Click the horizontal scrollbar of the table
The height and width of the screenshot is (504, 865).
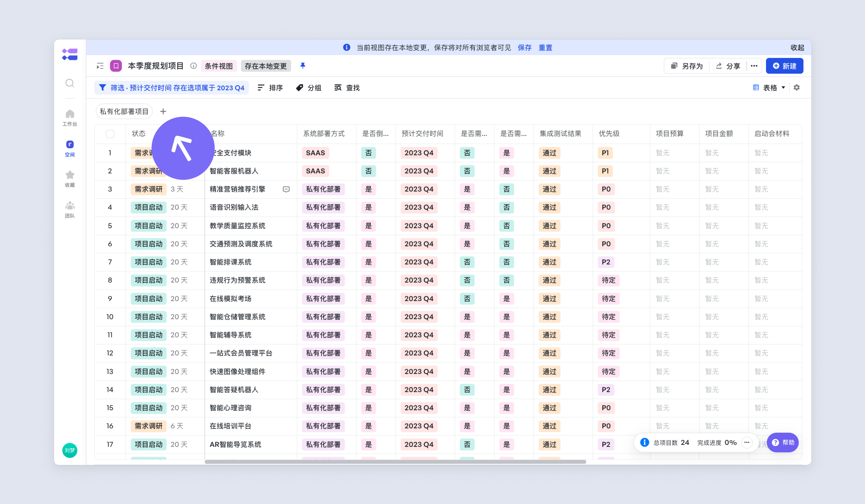coord(395,462)
